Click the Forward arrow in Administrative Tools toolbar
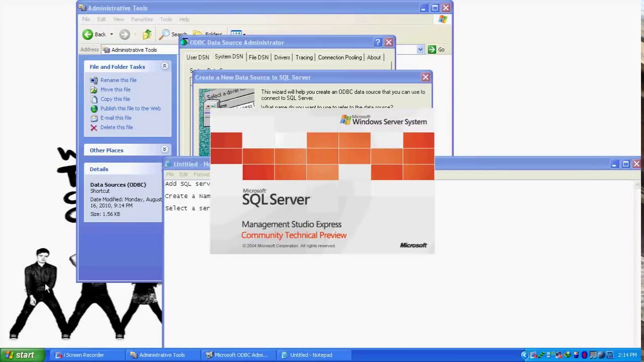This screenshot has width=644, height=362. click(x=124, y=34)
